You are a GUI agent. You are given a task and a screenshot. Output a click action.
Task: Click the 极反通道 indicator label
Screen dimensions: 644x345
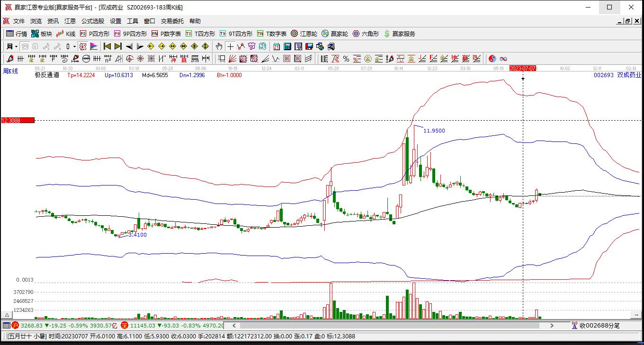47,75
